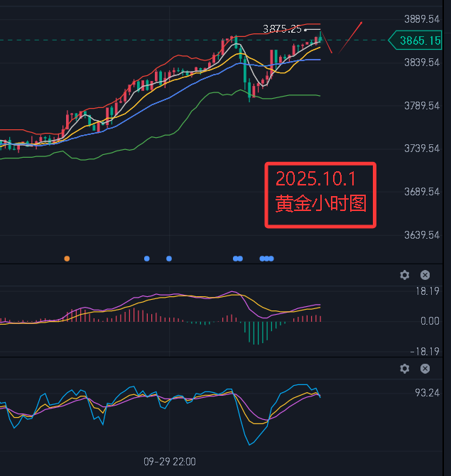The width and height of the screenshot is (451, 476).
Task: Select the red 黄金小时图 annotation box
Action: [320, 195]
